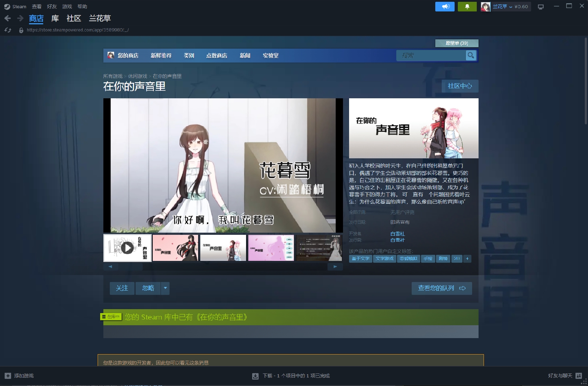Open downloads via the download tray icon
Image resolution: width=588 pixels, height=386 pixels.
point(255,376)
